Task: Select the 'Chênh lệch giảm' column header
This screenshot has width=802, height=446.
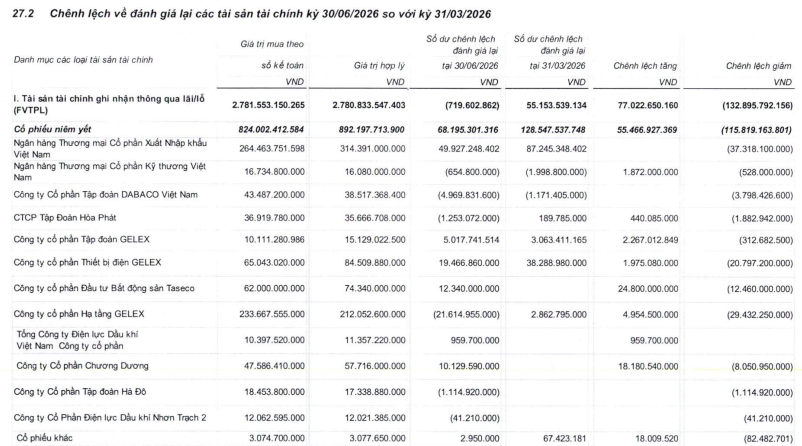Action: [759, 65]
